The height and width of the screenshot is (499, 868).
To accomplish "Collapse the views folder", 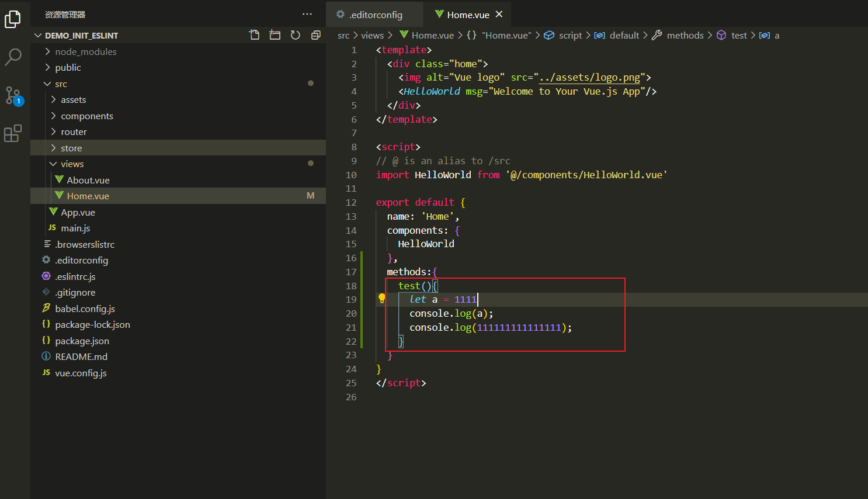I will pyautogui.click(x=53, y=164).
